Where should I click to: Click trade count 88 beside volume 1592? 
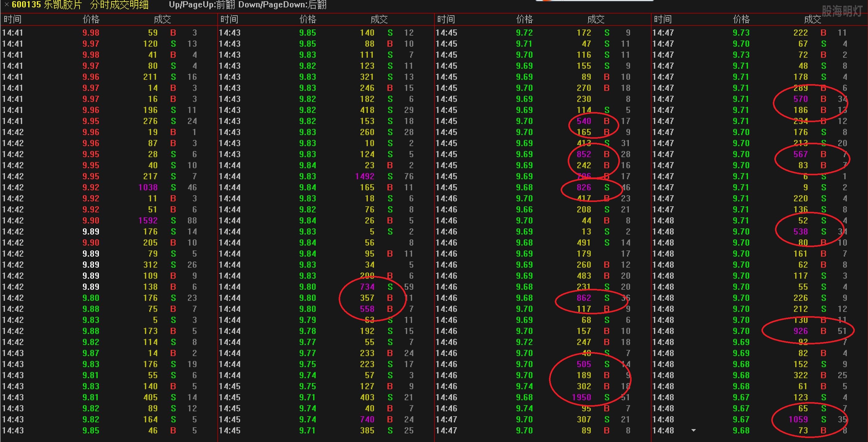pos(192,221)
